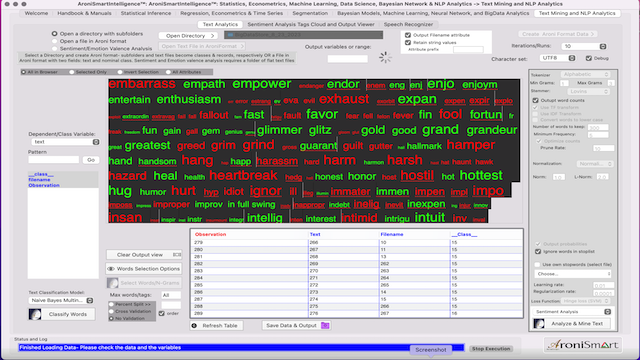The height and width of the screenshot is (360, 640).
Task: Click the purple Save Data & Output icon
Action: click(x=325, y=325)
